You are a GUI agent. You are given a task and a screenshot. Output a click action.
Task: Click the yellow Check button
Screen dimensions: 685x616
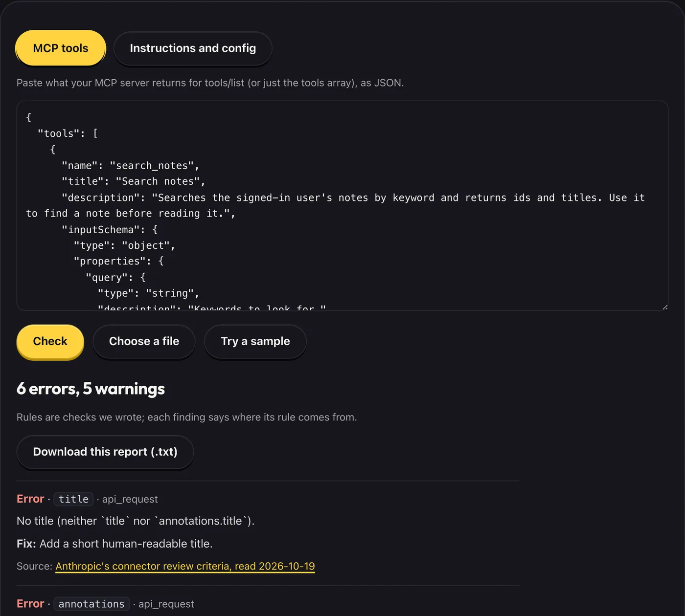coord(50,341)
